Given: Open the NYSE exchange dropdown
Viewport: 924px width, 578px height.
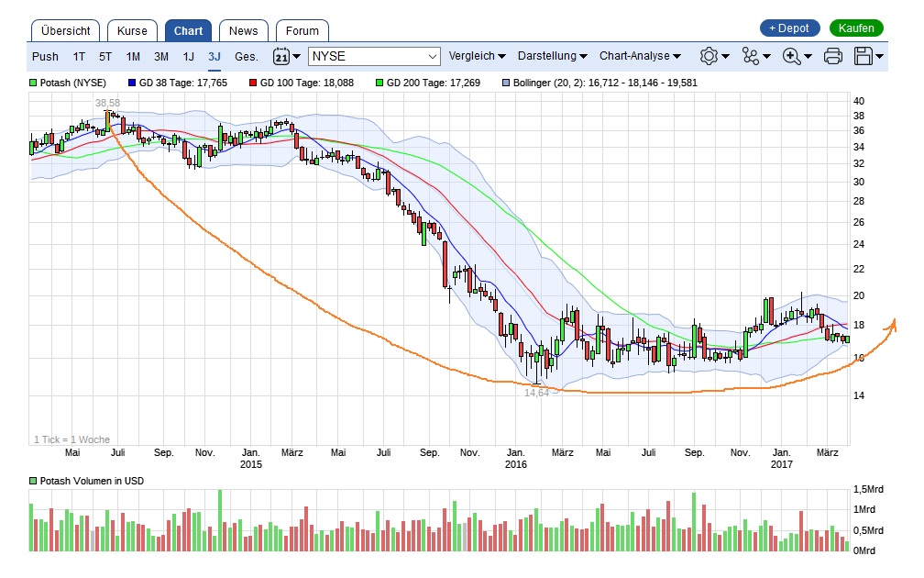Looking at the screenshot, I should (x=374, y=56).
